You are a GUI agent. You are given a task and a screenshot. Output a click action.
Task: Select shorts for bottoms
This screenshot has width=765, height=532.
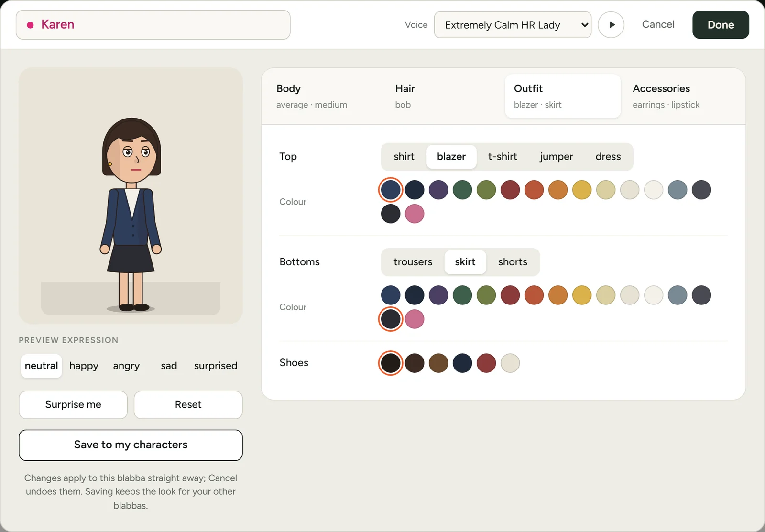pos(513,262)
